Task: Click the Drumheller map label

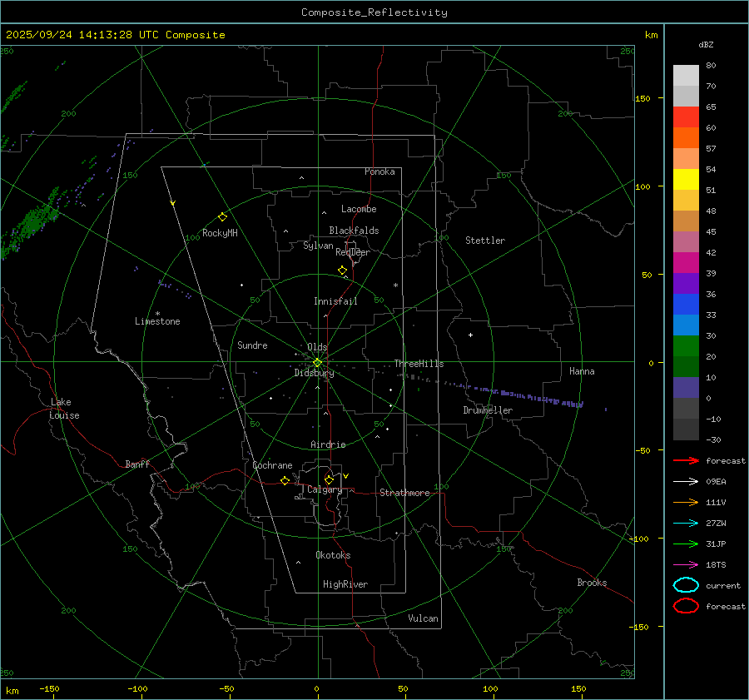Action: point(488,410)
